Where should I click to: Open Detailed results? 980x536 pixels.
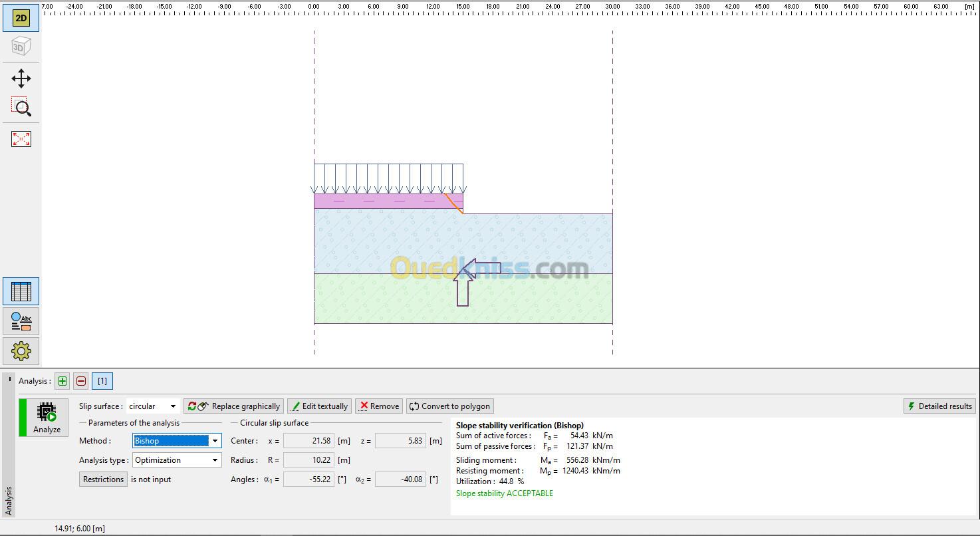939,406
